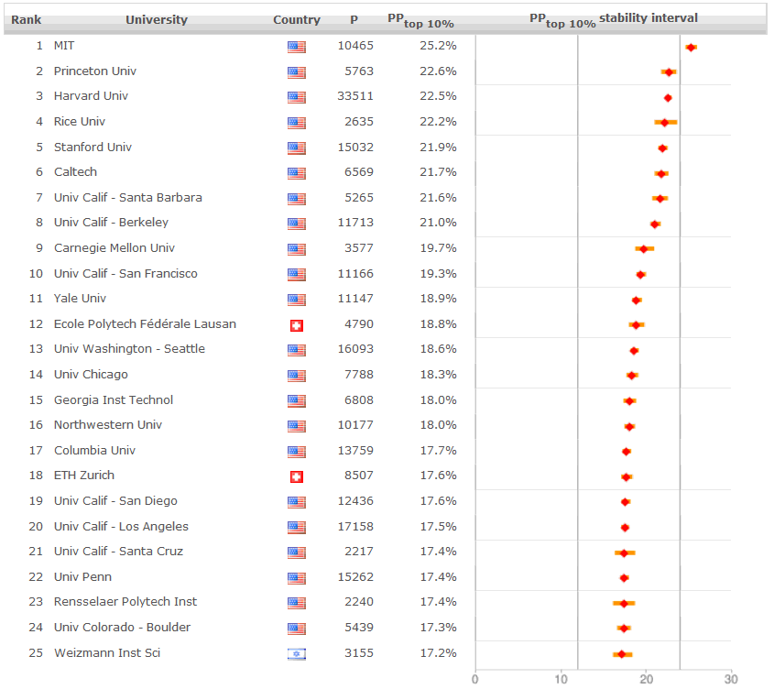This screenshot has height=700, width=774.
Task: Click the 33511 publication count value
Action: [x=355, y=96]
